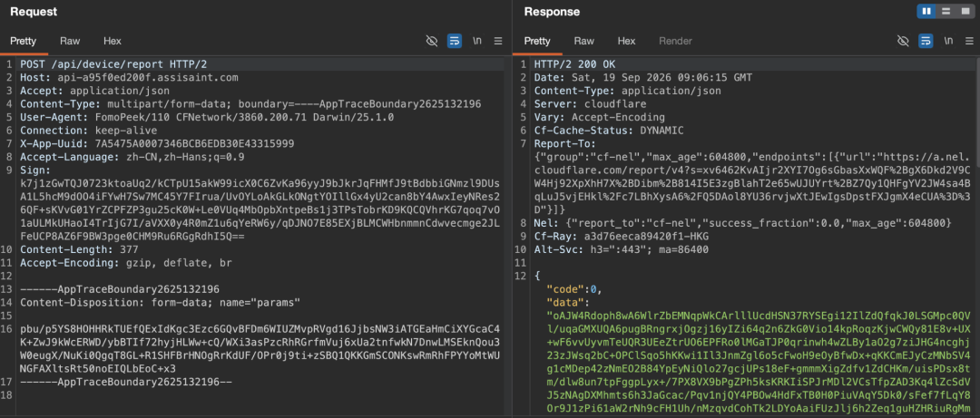980x418 pixels.
Task: Toggle word wrap icon in Response pane
Action: [926, 41]
